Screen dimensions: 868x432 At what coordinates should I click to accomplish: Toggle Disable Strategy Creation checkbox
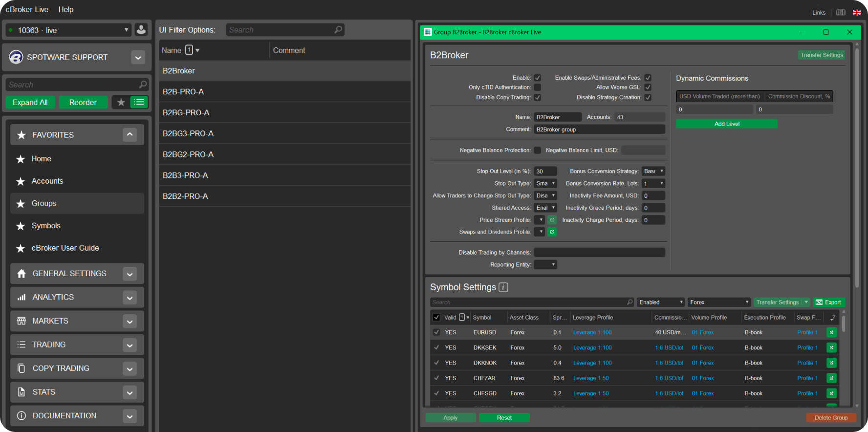pyautogui.click(x=648, y=97)
